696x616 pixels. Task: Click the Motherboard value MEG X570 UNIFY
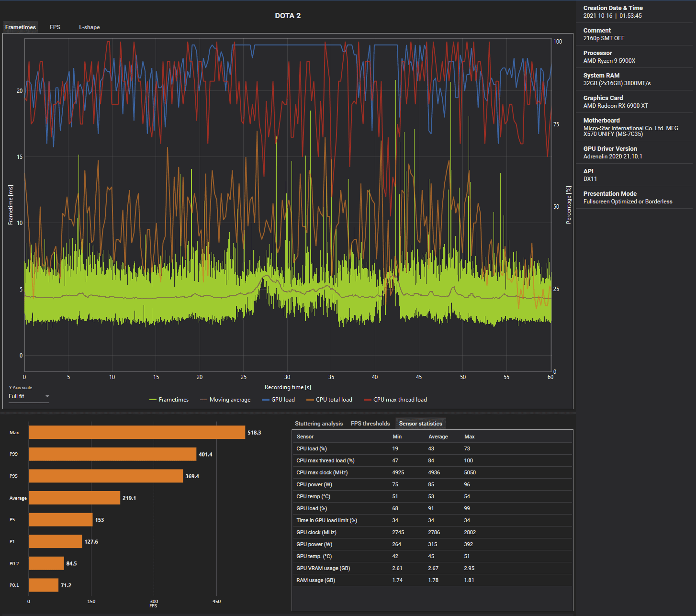pyautogui.click(x=630, y=131)
